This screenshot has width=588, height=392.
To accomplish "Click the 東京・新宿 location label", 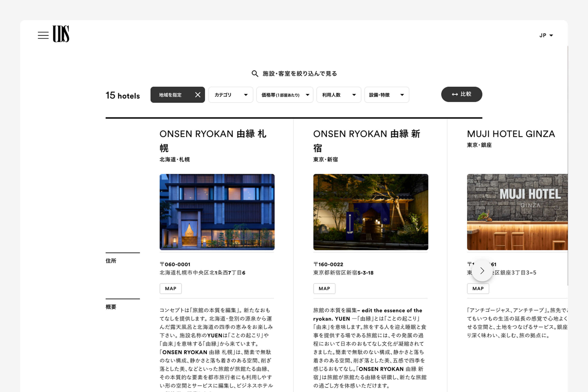I will pos(325,160).
